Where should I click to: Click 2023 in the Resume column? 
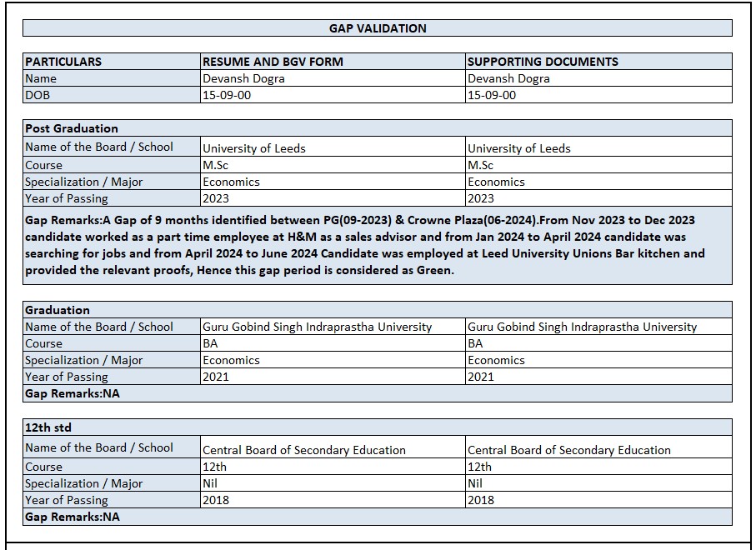click(216, 198)
